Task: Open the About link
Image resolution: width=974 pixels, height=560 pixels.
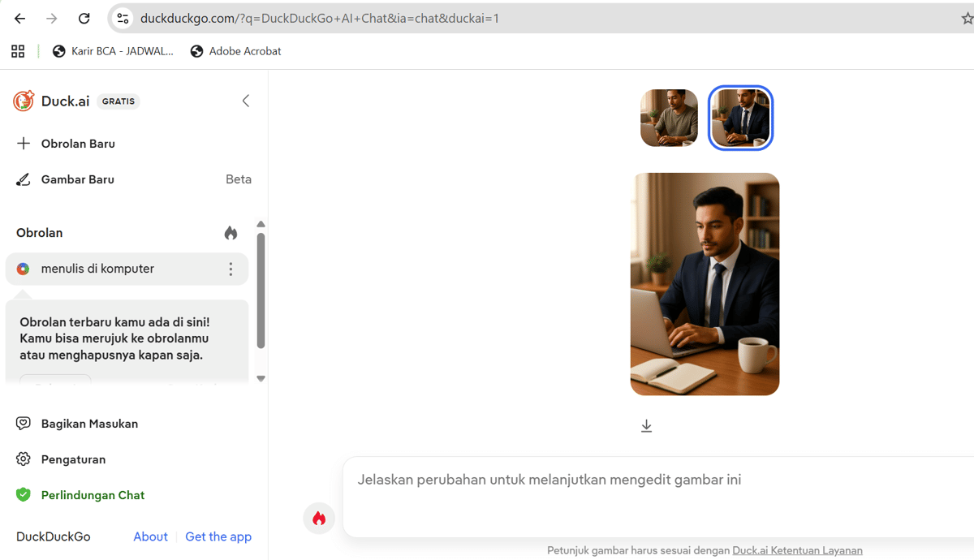Action: click(150, 536)
